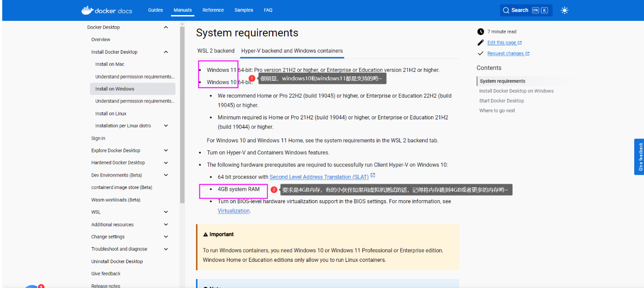Select Install on Windows item

pyautogui.click(x=132, y=89)
